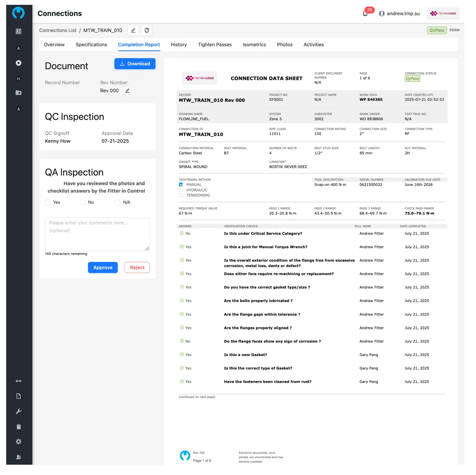Open the Isometrics tab
476x475 pixels.
pos(254,45)
